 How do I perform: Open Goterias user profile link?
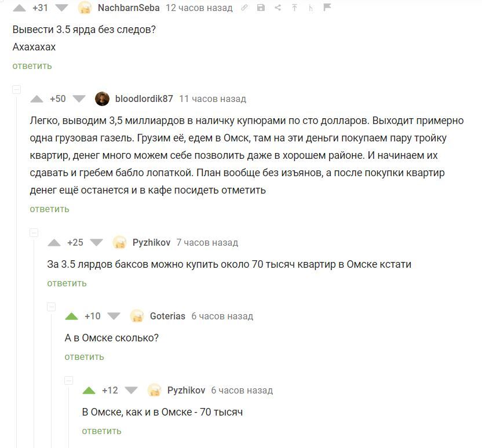(167, 316)
